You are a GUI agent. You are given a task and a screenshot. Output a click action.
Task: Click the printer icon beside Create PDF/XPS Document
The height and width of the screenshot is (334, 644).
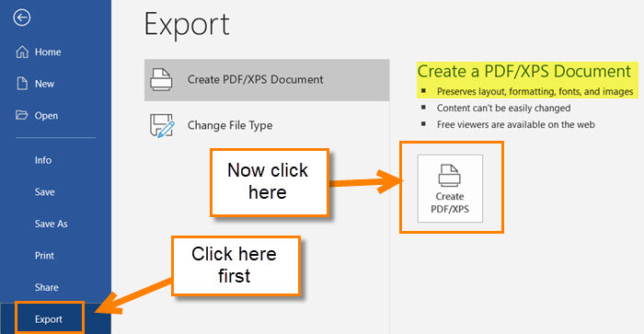tap(161, 80)
